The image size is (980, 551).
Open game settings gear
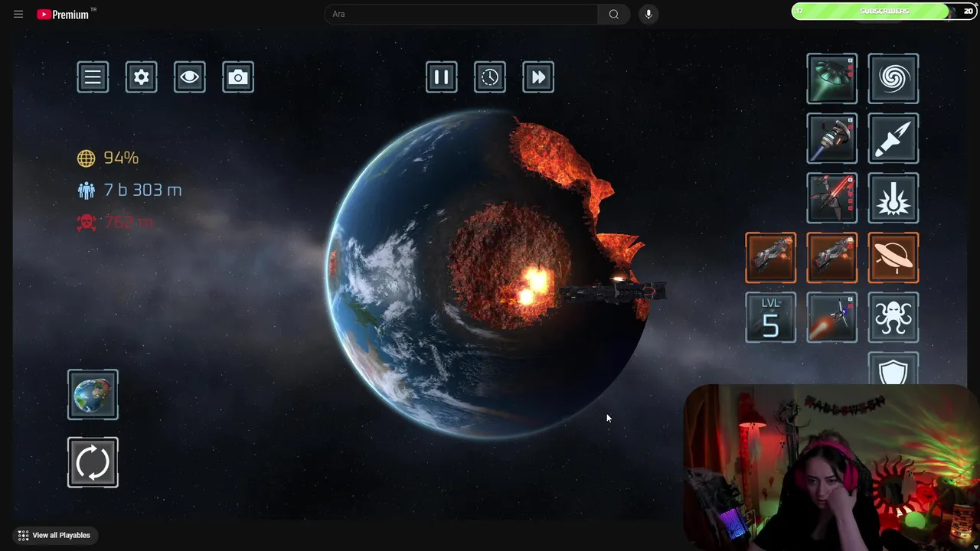(x=142, y=77)
